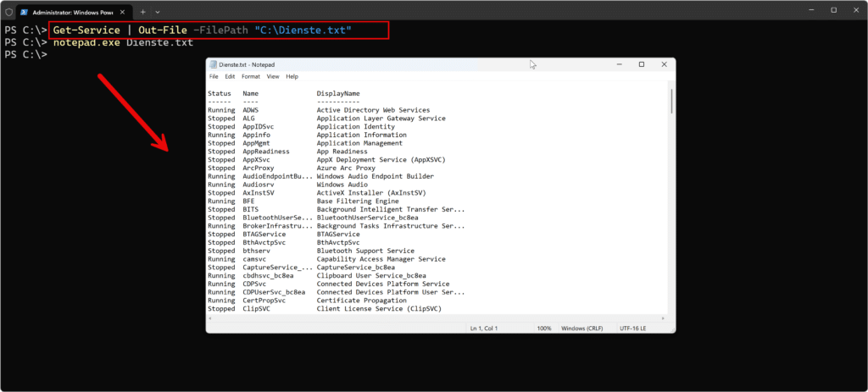Click the Ln 1, Col 1 status bar entry
Image resolution: width=868 pixels, height=392 pixels.
[x=484, y=329]
